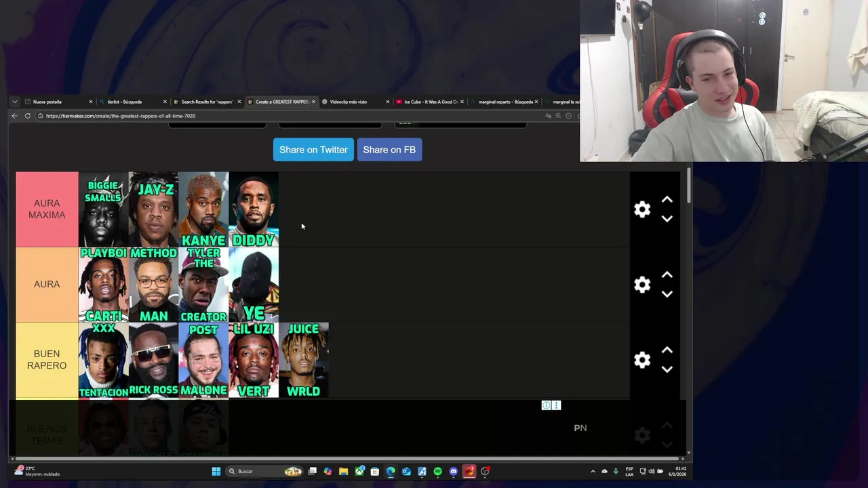Click the zoom icon in address bar

pyautogui.click(x=558, y=116)
